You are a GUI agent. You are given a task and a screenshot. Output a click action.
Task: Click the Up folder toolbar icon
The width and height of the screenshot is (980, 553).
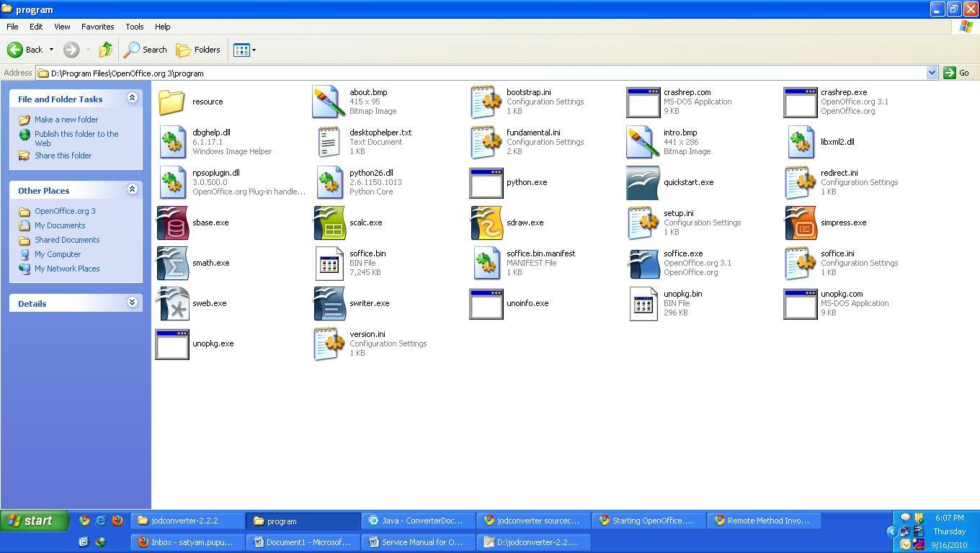(x=106, y=50)
